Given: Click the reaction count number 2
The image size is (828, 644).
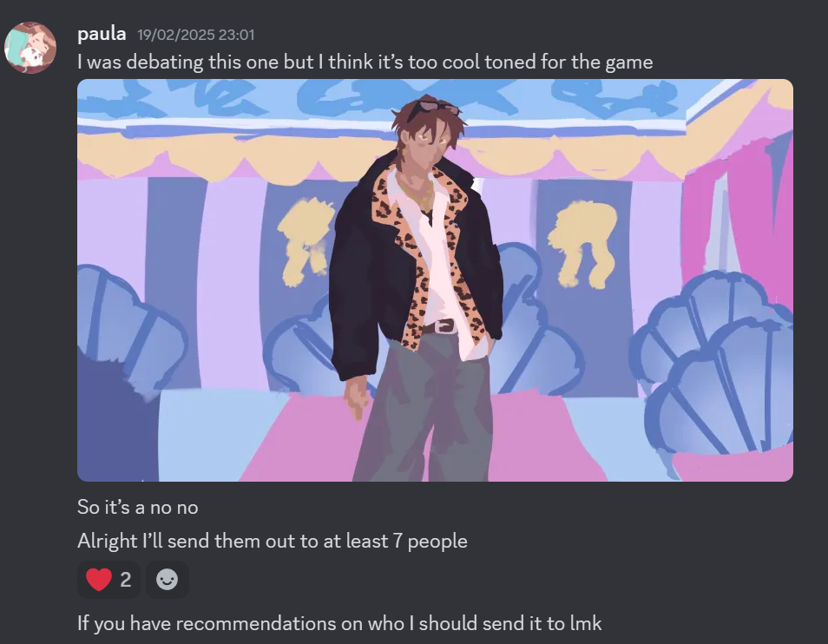Looking at the screenshot, I should [126, 580].
